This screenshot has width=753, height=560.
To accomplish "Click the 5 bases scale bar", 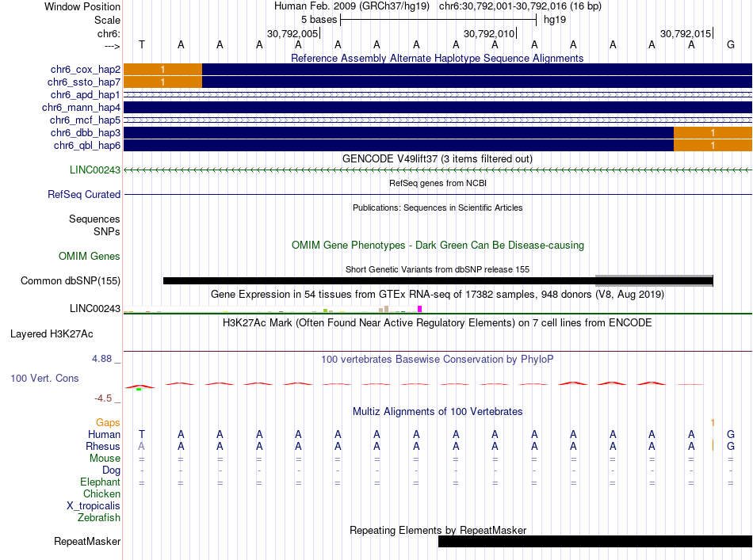I will pyautogui.click(x=438, y=20).
